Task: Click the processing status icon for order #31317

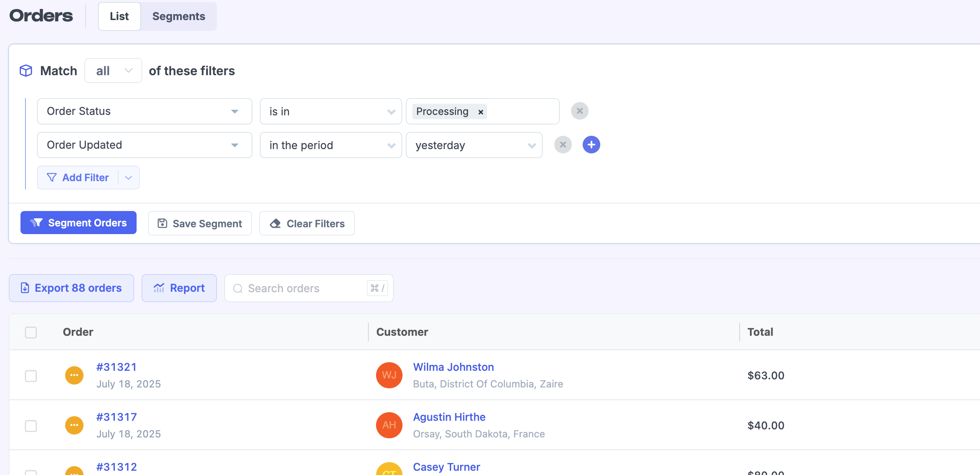Action: [74, 425]
